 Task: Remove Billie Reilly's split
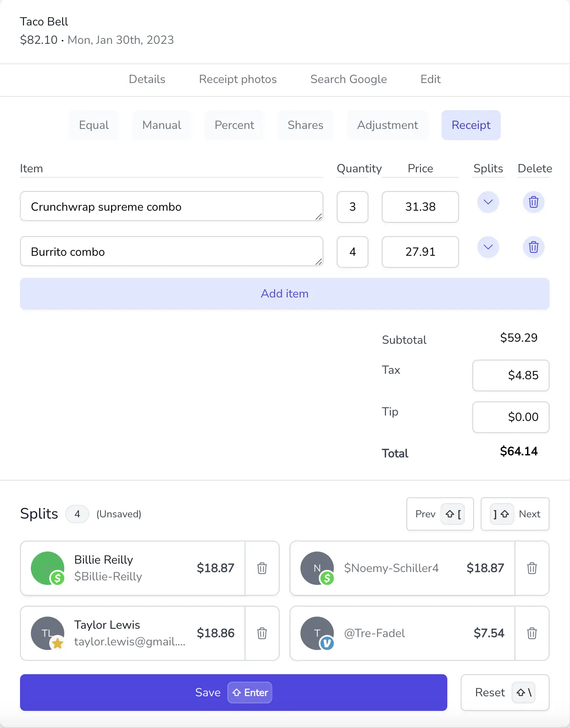[262, 568]
